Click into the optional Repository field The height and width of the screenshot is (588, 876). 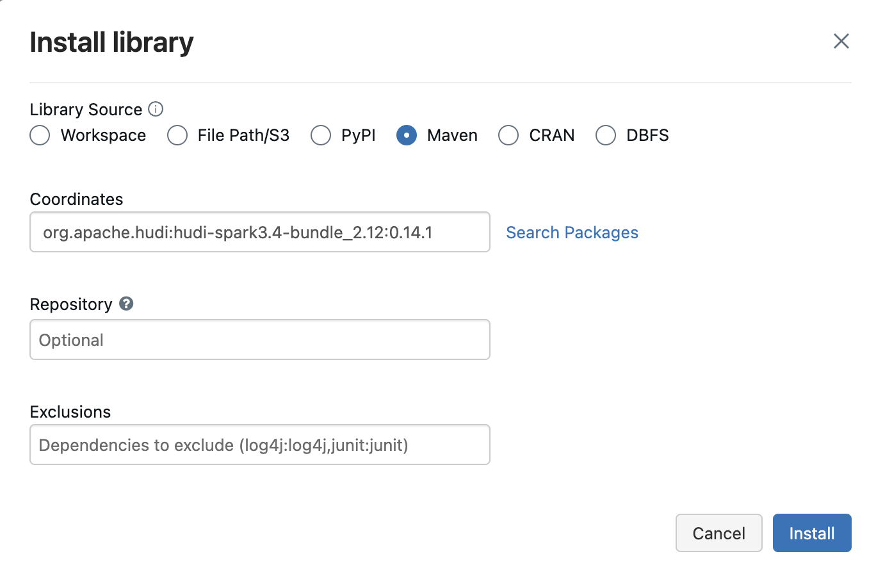(260, 339)
